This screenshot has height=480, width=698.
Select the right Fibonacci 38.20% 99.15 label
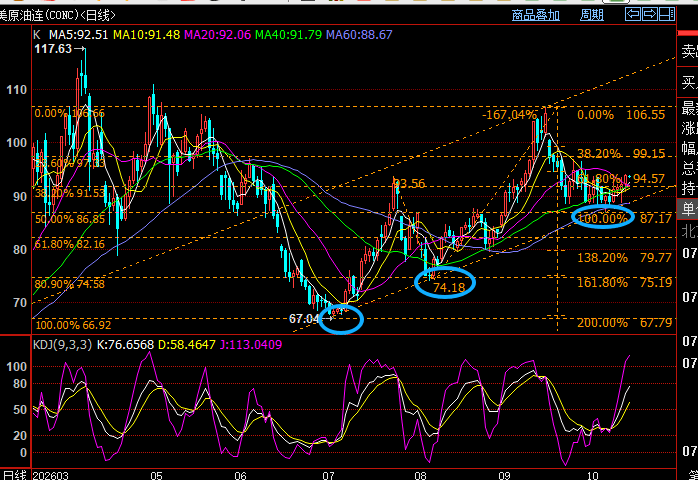pyautogui.click(x=621, y=154)
